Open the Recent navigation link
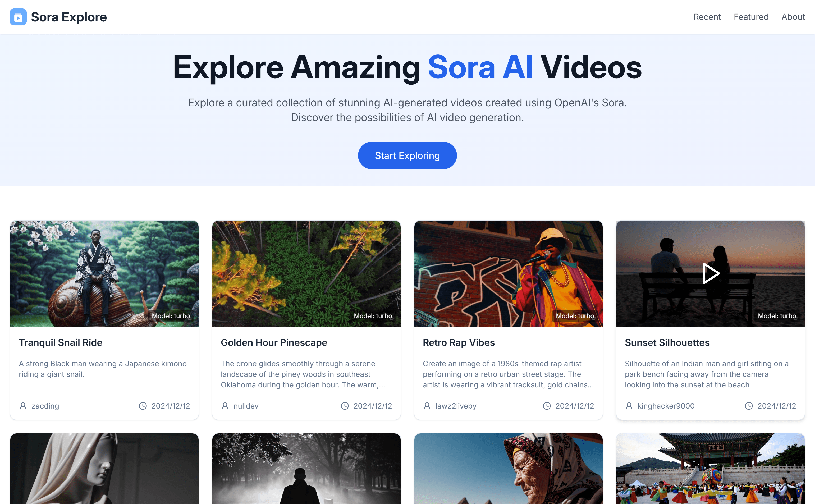 click(707, 17)
